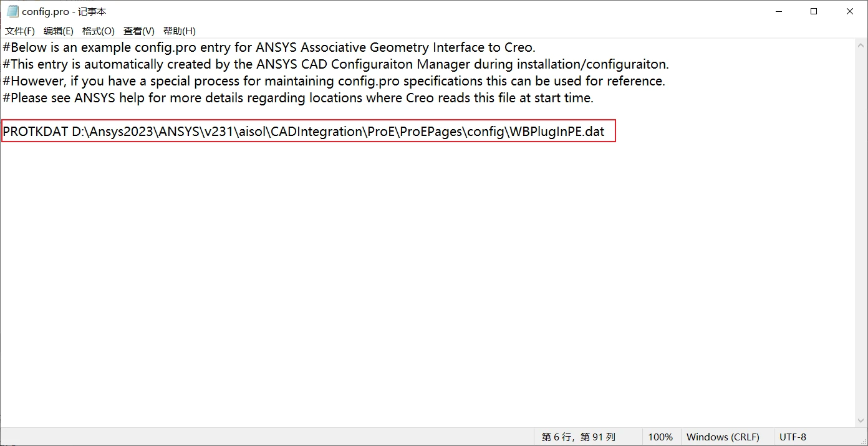868x446 pixels.
Task: Click the 'Windows (CRLF)' status entry
Action: (x=723, y=437)
